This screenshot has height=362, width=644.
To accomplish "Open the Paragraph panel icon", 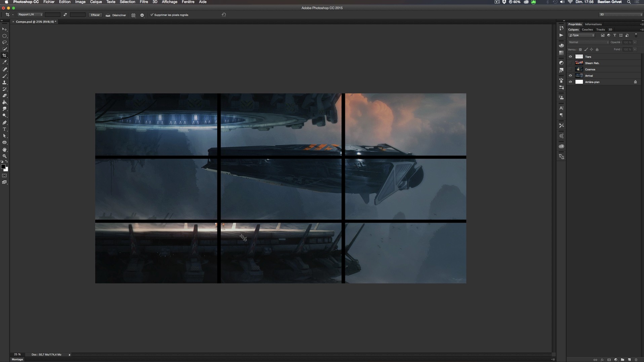I will (x=561, y=115).
